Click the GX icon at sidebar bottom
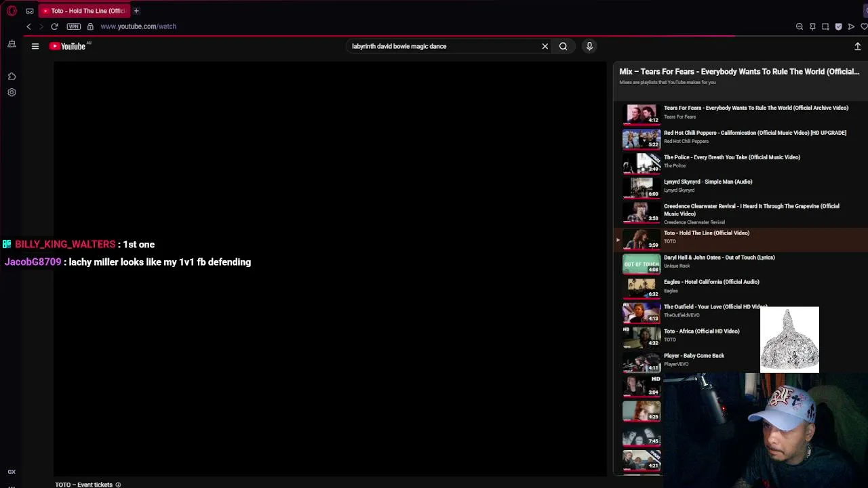This screenshot has height=488, width=868. (12, 472)
